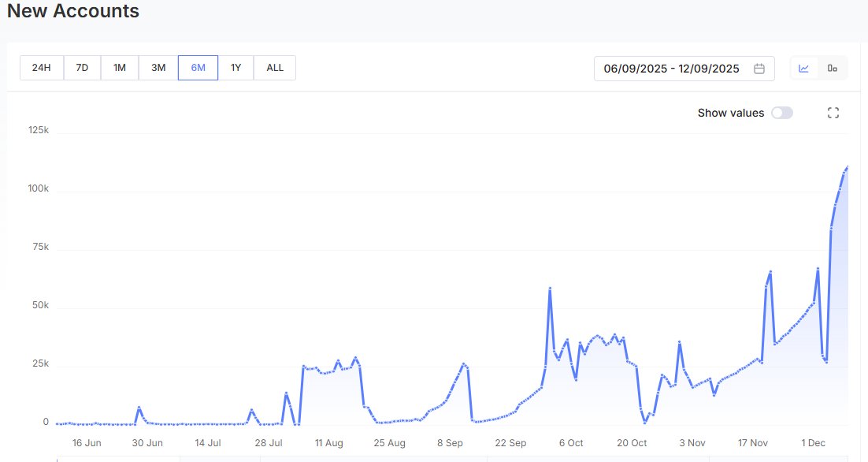Click the 24H range button
The height and width of the screenshot is (462, 868).
(x=41, y=68)
